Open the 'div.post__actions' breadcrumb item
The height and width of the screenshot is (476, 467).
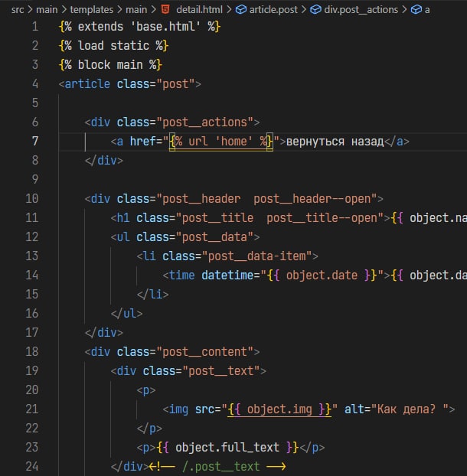click(361, 10)
